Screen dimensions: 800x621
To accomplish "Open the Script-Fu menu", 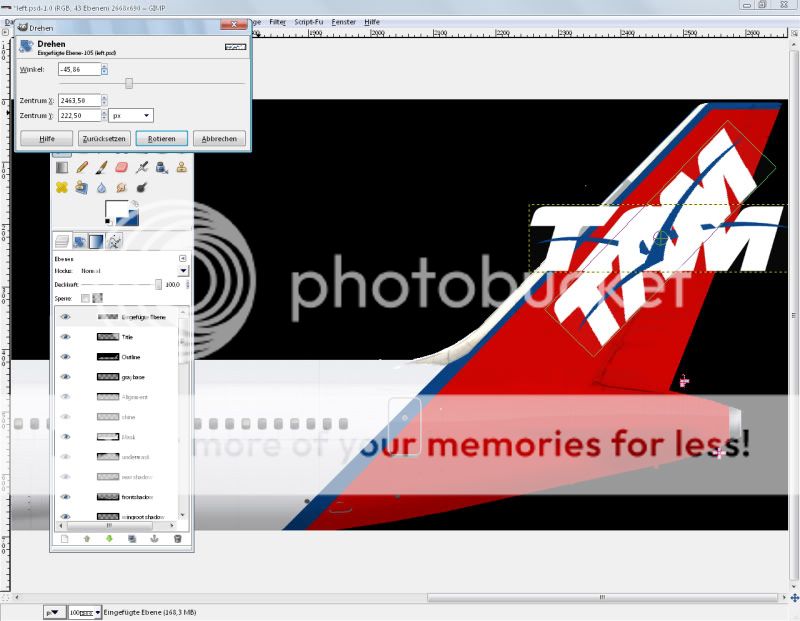I will pyautogui.click(x=306, y=21).
